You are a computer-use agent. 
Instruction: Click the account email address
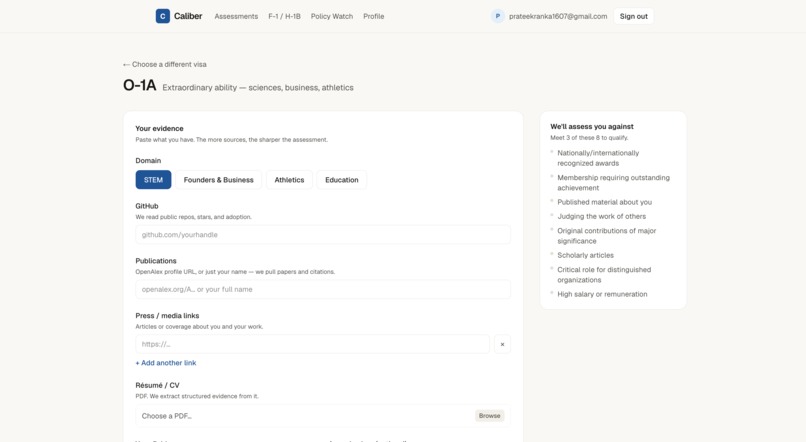558,16
